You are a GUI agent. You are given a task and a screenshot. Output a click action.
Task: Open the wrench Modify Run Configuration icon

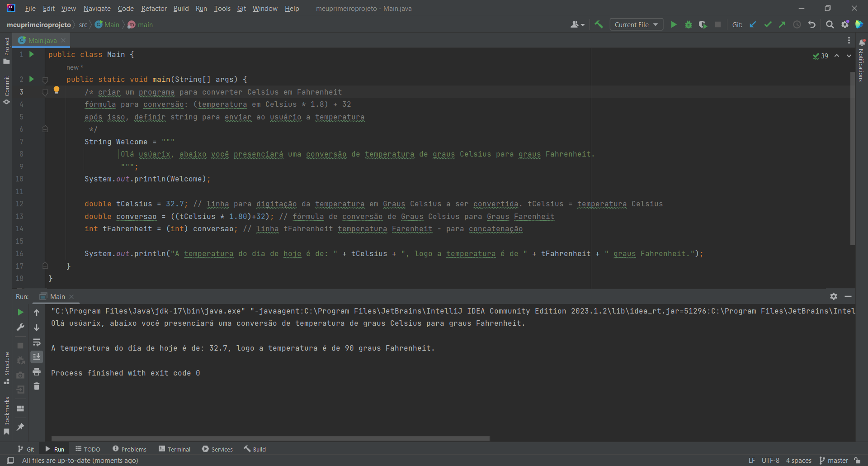pyautogui.click(x=20, y=327)
